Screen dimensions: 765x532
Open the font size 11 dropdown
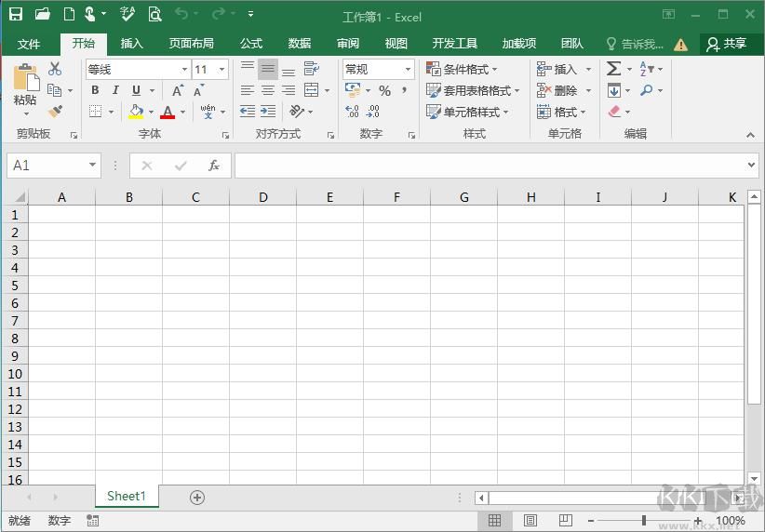[222, 69]
